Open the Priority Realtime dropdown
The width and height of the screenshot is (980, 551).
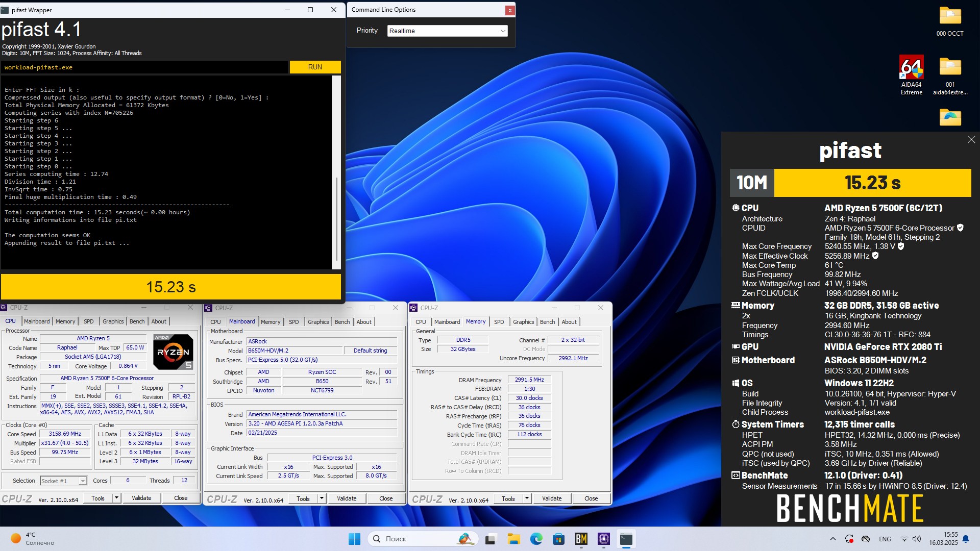(x=448, y=31)
